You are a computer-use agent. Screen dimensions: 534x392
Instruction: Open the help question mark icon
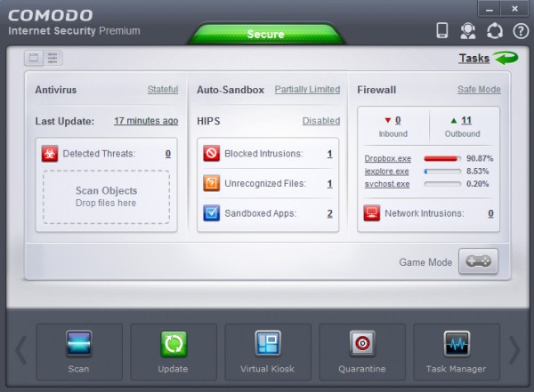(521, 31)
